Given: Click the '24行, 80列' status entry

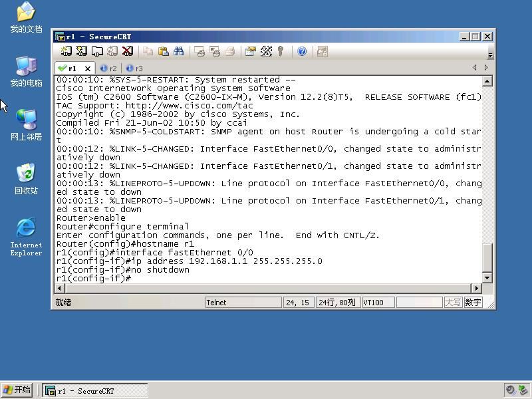Looking at the screenshot, I should point(337,303).
